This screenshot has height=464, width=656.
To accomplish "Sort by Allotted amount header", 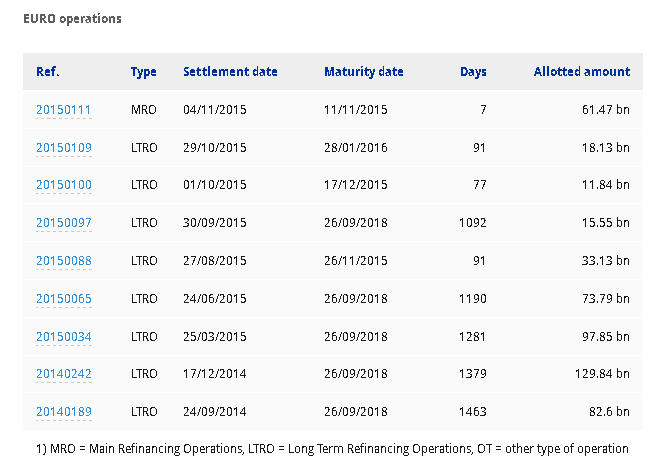I will point(581,72).
